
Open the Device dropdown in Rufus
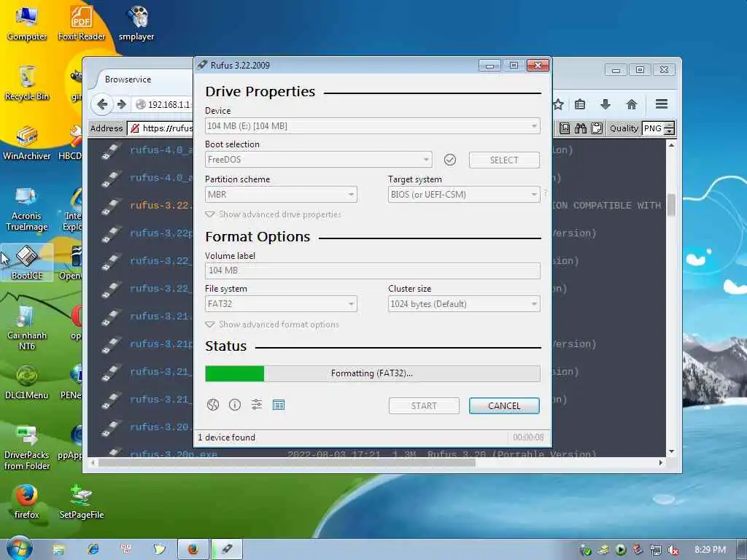pos(373,126)
